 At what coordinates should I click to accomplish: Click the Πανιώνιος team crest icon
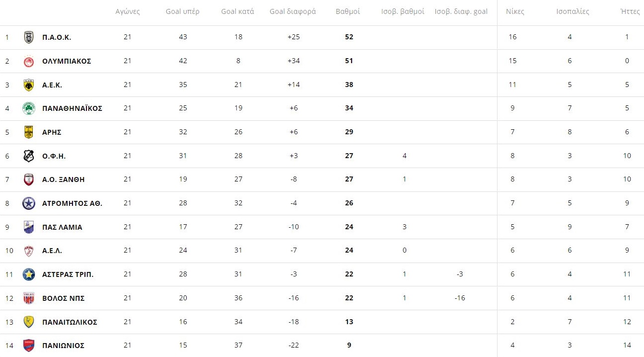[x=29, y=346]
